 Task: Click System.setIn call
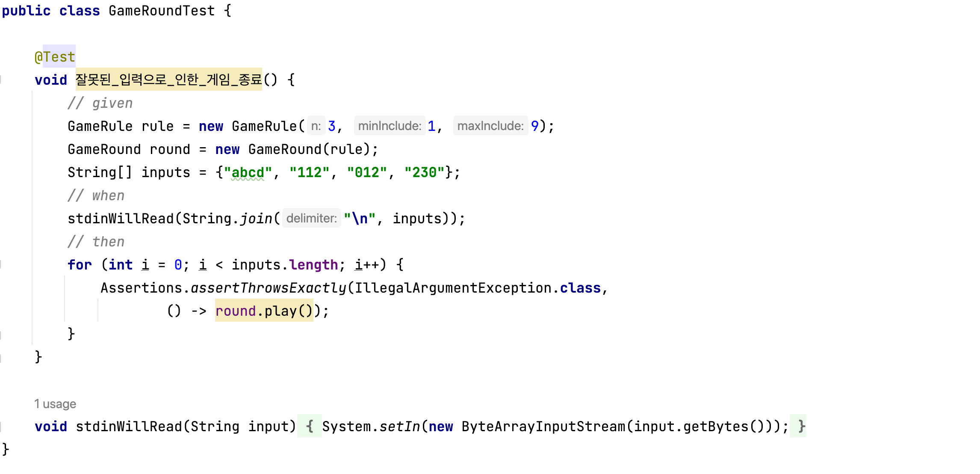click(x=371, y=427)
